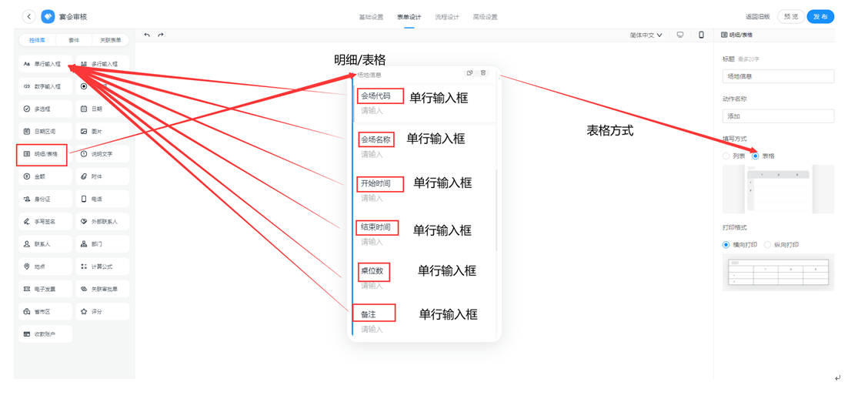Click the 请输入 field under 桌位数
Screen dimensions: 868x399
(x=372, y=286)
